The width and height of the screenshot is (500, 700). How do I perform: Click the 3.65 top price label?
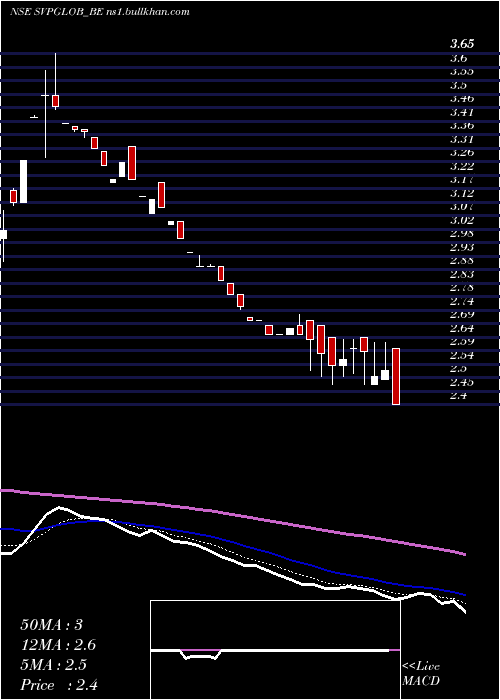(x=462, y=44)
